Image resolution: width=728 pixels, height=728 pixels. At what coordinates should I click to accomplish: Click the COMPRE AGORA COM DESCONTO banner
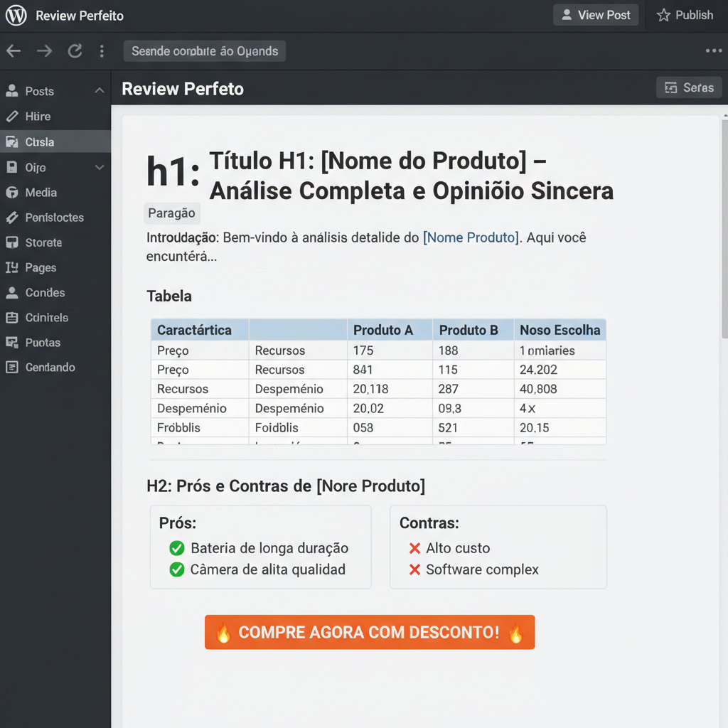pos(370,631)
